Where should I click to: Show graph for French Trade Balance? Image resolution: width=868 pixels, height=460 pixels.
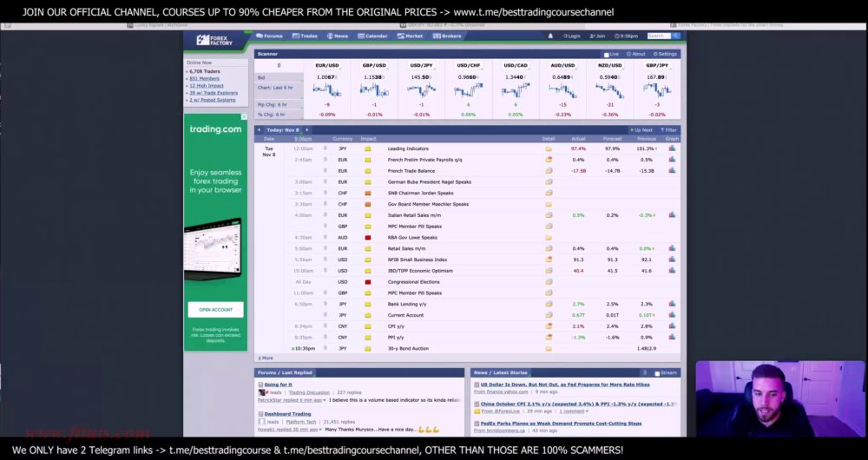click(672, 170)
